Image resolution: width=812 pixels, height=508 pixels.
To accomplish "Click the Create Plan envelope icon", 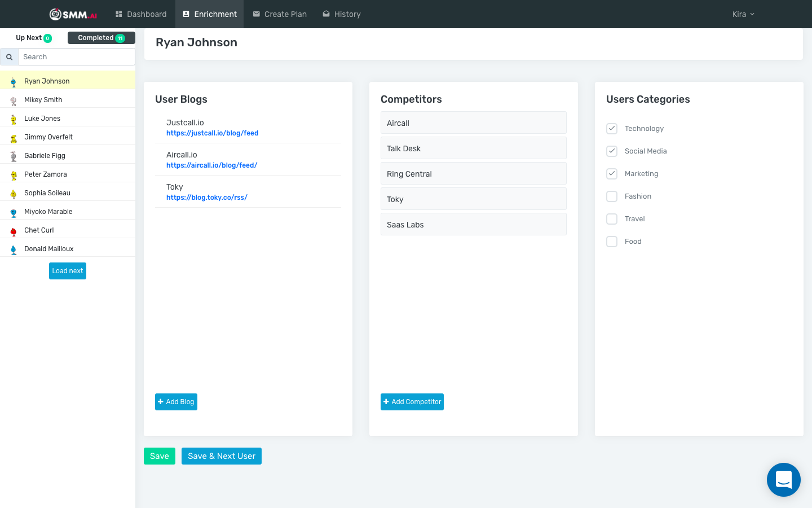I will [x=257, y=14].
